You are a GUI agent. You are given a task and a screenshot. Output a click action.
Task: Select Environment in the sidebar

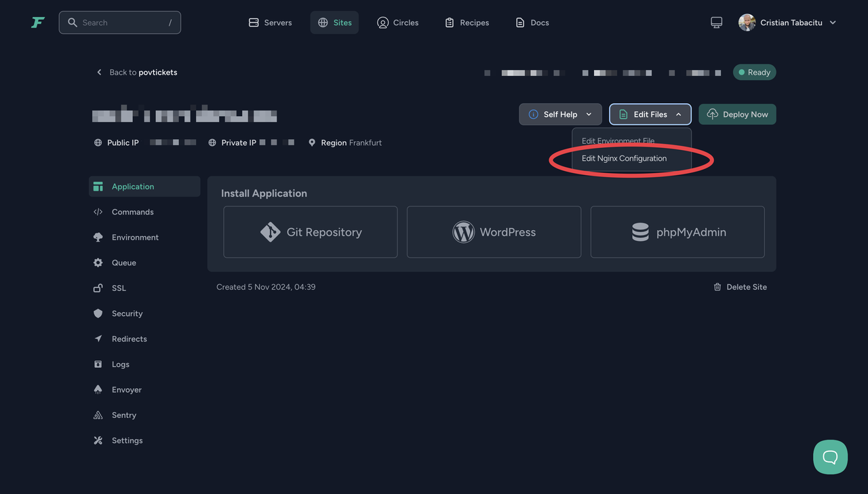click(x=144, y=237)
